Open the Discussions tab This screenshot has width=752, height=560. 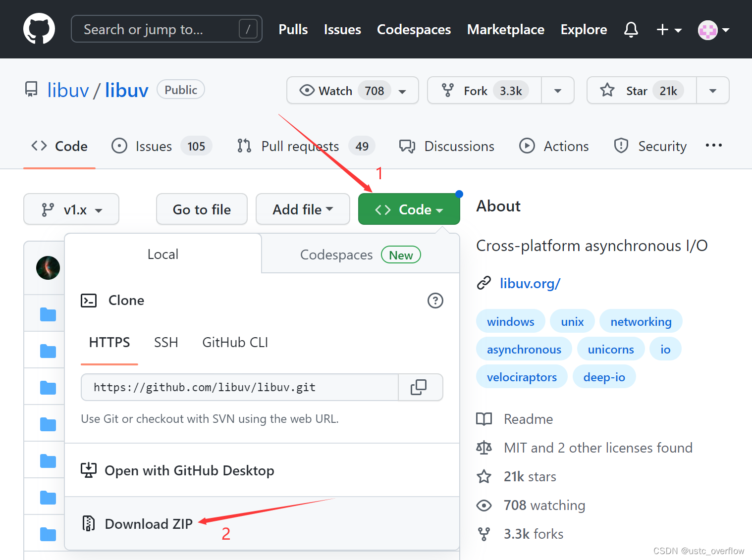click(x=447, y=146)
